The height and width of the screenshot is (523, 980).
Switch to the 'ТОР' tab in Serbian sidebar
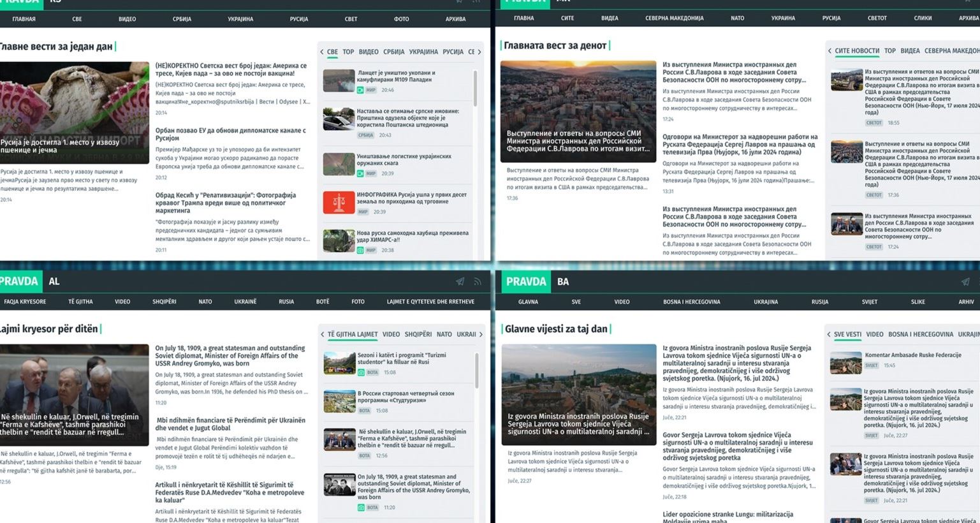click(x=348, y=52)
